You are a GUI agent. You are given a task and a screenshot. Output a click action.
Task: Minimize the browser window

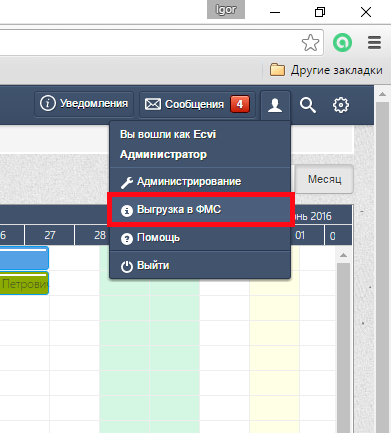point(275,13)
